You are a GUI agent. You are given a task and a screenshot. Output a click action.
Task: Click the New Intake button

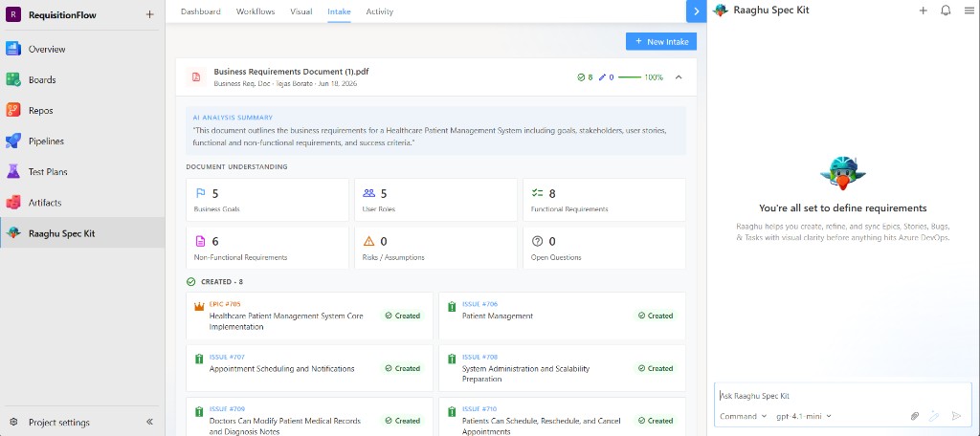661,41
